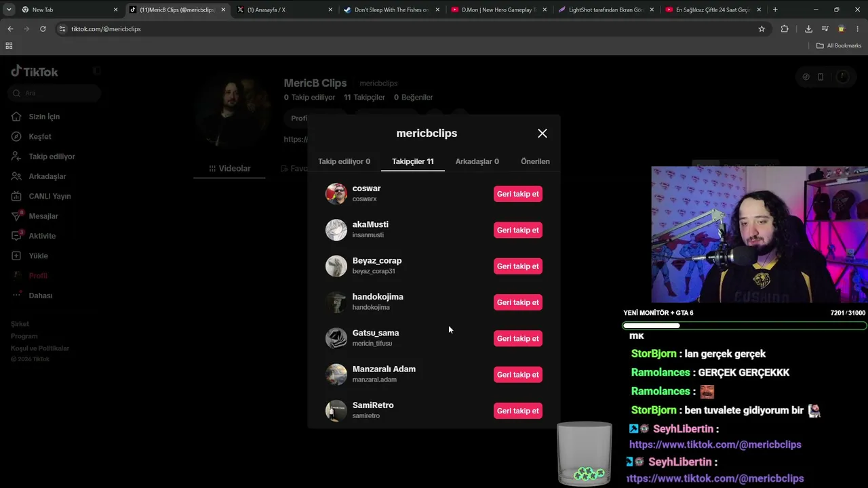The image size is (868, 488).
Task: Open Chrome apps grid shortcut
Action: (9, 45)
